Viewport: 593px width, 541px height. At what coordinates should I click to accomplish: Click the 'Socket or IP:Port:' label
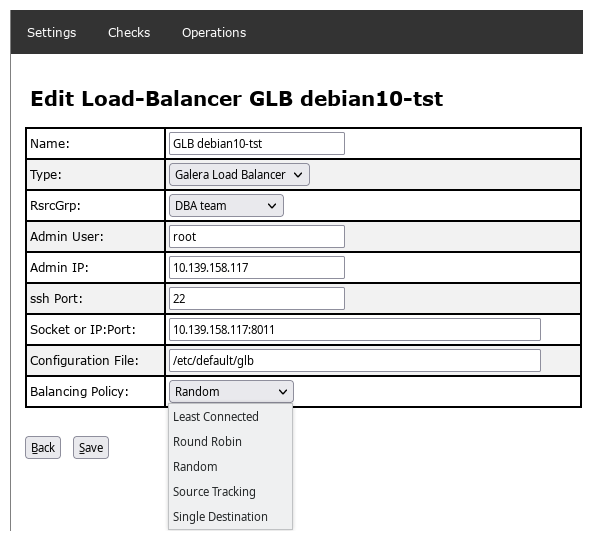click(x=83, y=330)
